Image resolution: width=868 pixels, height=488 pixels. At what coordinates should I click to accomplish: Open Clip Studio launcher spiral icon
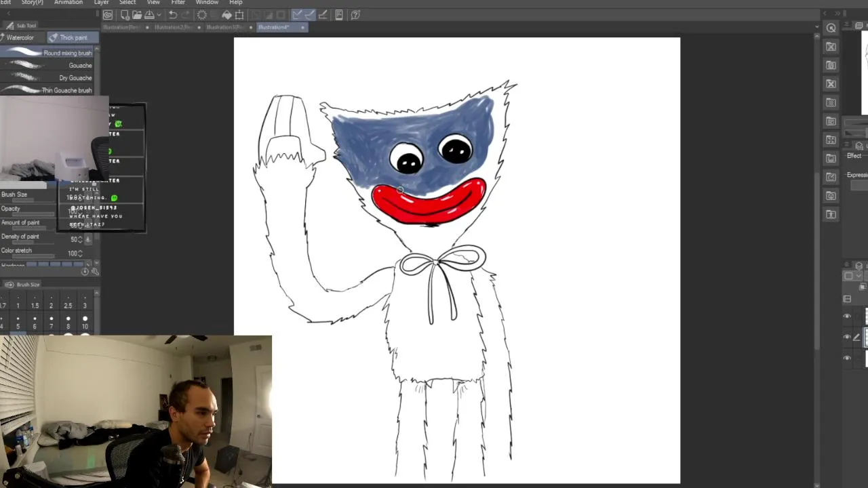[x=108, y=15]
